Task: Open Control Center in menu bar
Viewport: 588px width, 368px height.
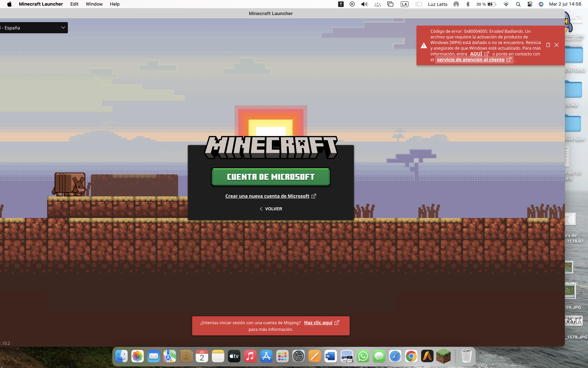Action: point(530,4)
